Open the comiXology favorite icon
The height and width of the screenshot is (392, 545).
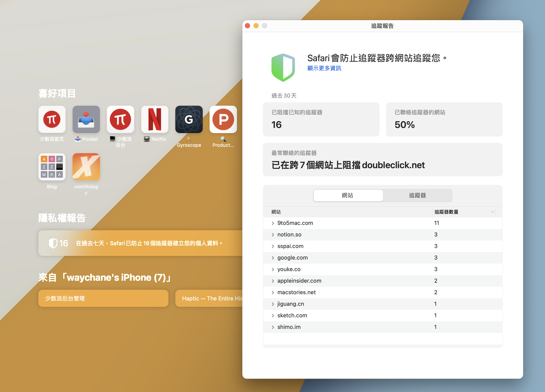coord(86,167)
